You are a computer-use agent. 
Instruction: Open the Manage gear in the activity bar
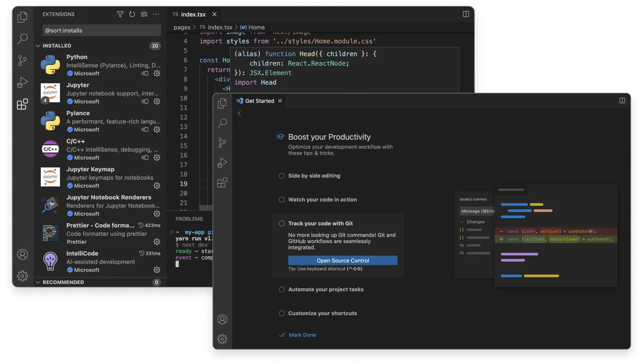click(23, 276)
